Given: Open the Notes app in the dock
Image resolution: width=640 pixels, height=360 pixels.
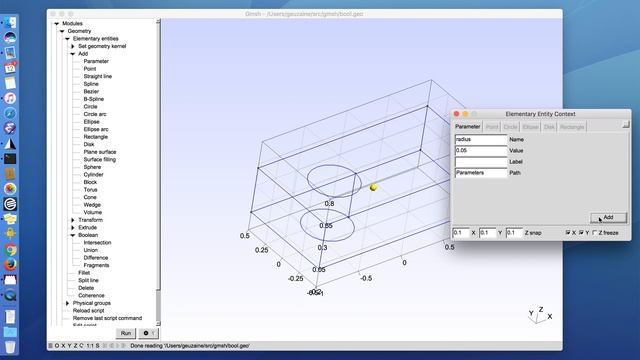Looking at the screenshot, I should (10, 83).
